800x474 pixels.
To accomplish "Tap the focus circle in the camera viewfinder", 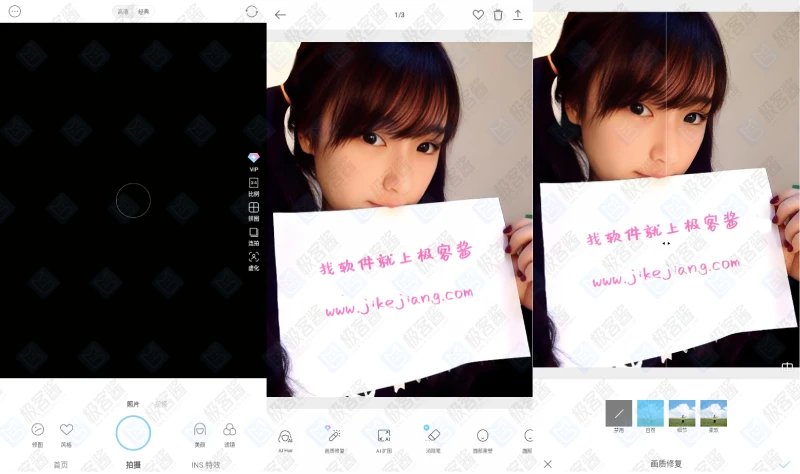I will click(133, 201).
